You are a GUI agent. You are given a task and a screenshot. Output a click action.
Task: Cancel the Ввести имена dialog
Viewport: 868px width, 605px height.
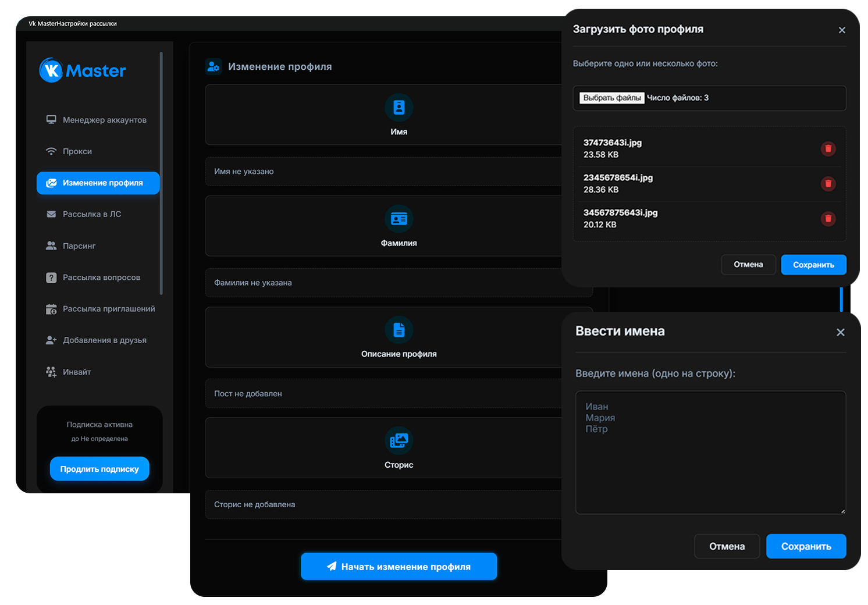pyautogui.click(x=727, y=546)
